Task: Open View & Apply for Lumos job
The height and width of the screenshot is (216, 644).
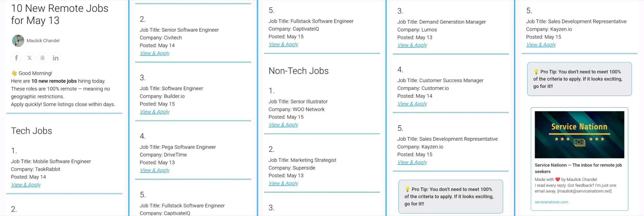Action: coord(412,45)
